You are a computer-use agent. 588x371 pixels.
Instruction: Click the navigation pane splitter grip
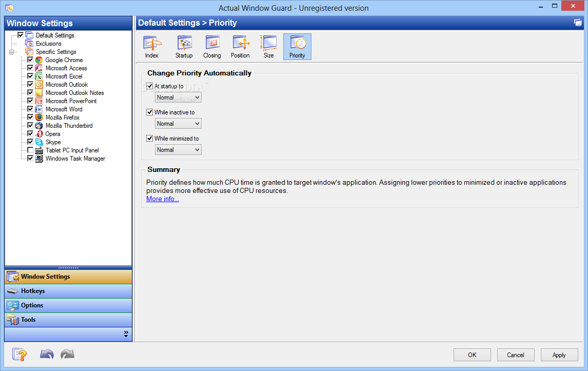68,268
